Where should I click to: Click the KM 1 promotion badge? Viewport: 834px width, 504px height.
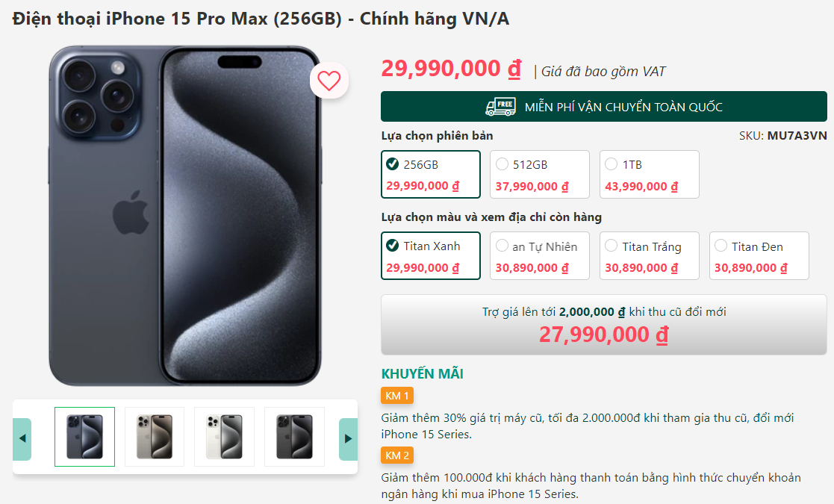[396, 396]
